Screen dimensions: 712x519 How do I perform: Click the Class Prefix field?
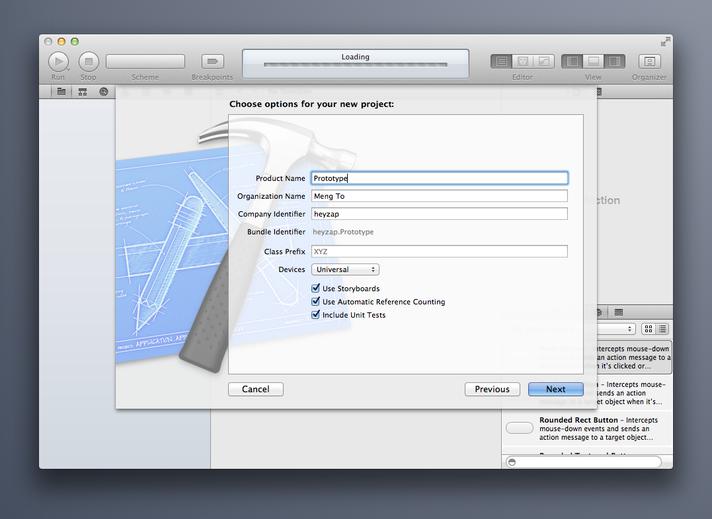440,251
